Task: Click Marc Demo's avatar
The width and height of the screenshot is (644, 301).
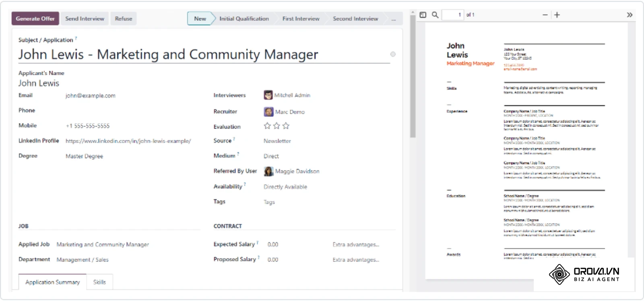Action: 268,111
